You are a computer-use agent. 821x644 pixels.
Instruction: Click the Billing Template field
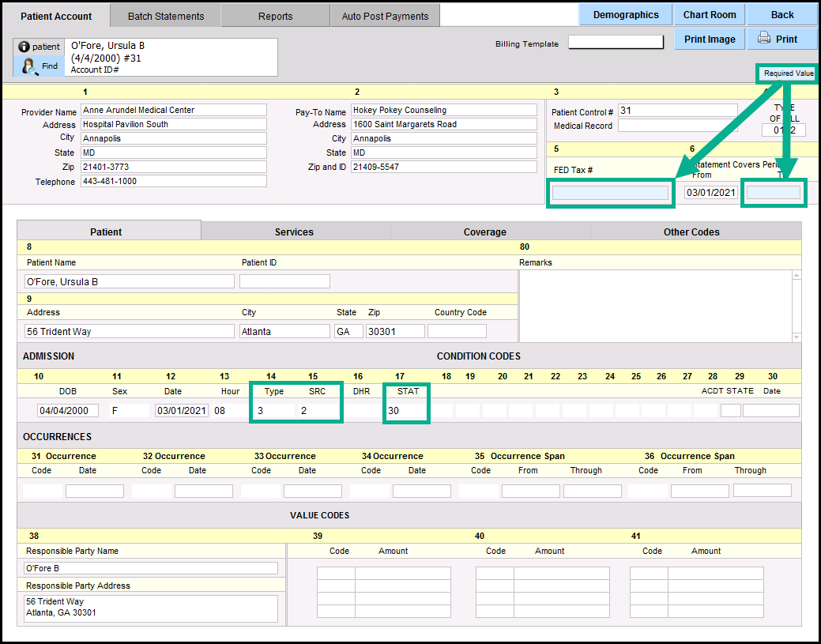point(616,43)
